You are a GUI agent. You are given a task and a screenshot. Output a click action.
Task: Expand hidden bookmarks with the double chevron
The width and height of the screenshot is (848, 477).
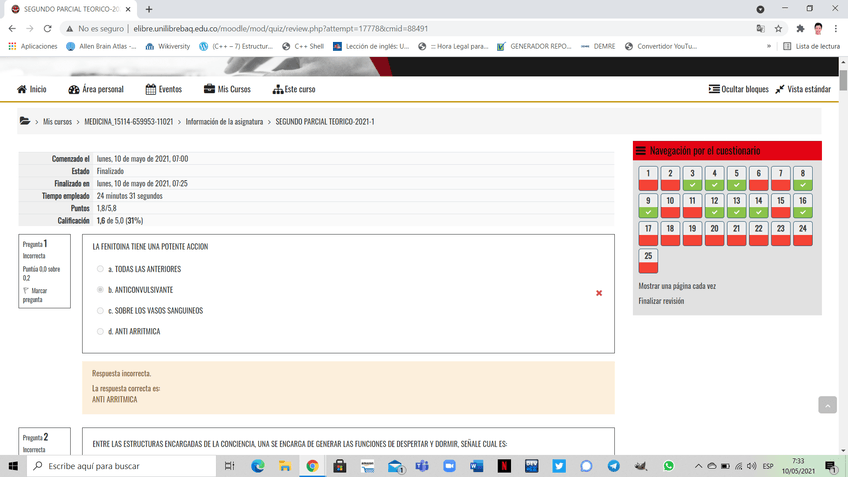[768, 47]
